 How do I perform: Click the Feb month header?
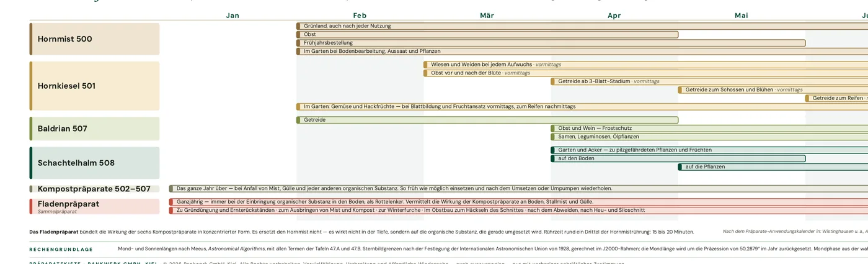coord(360,16)
